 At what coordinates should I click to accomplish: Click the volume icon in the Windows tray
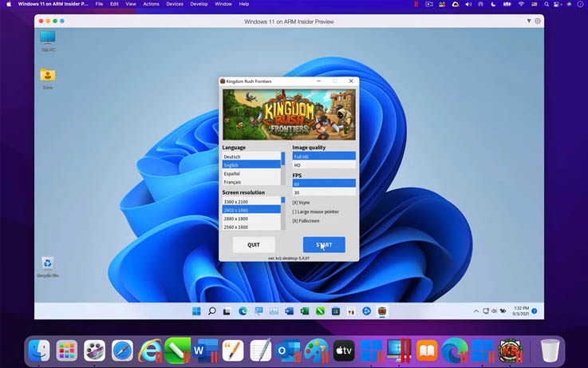[x=494, y=311]
